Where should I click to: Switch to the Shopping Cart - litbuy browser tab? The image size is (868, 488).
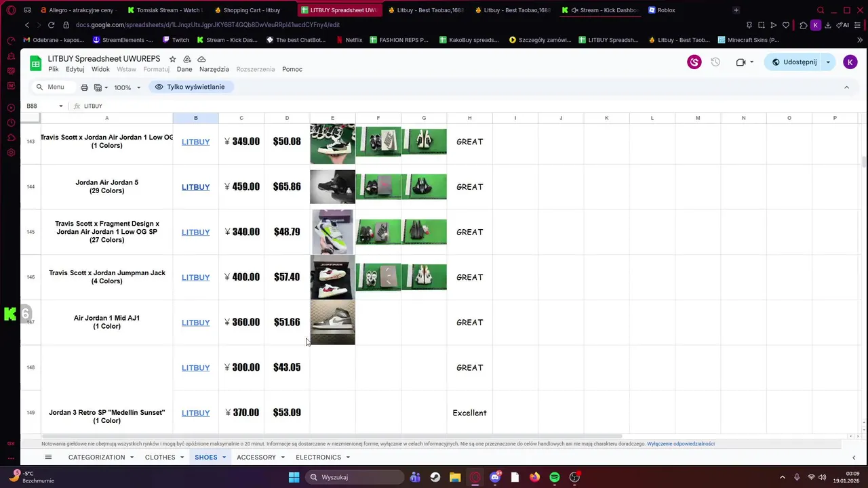[251, 10]
